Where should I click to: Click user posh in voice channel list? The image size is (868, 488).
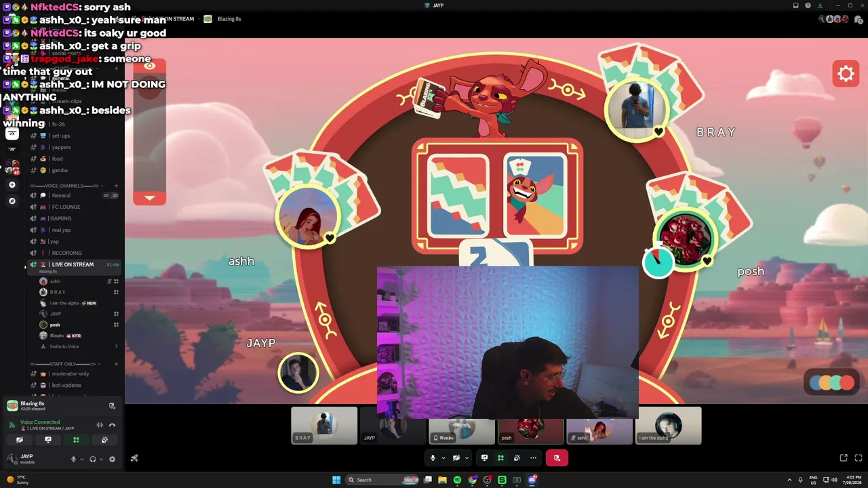click(78, 325)
